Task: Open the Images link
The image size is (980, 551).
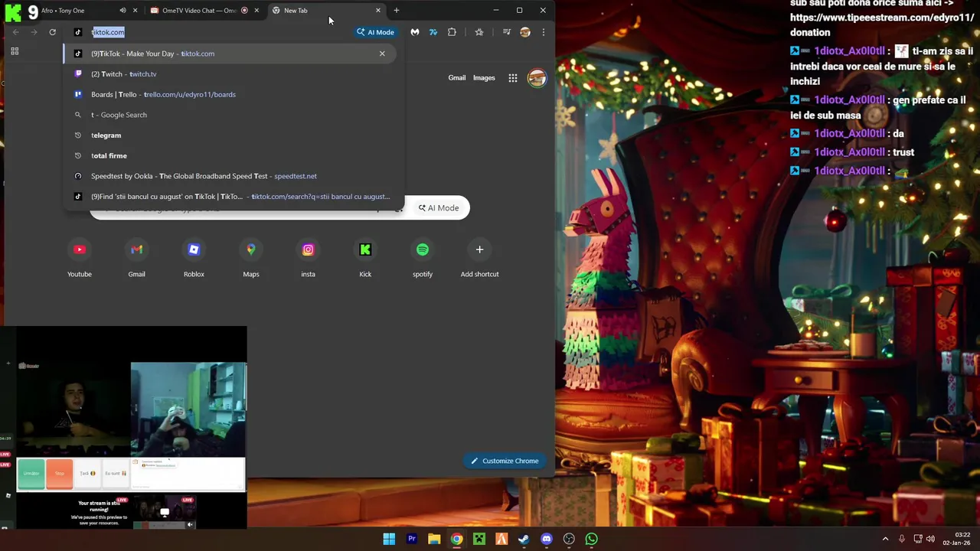Action: click(484, 77)
